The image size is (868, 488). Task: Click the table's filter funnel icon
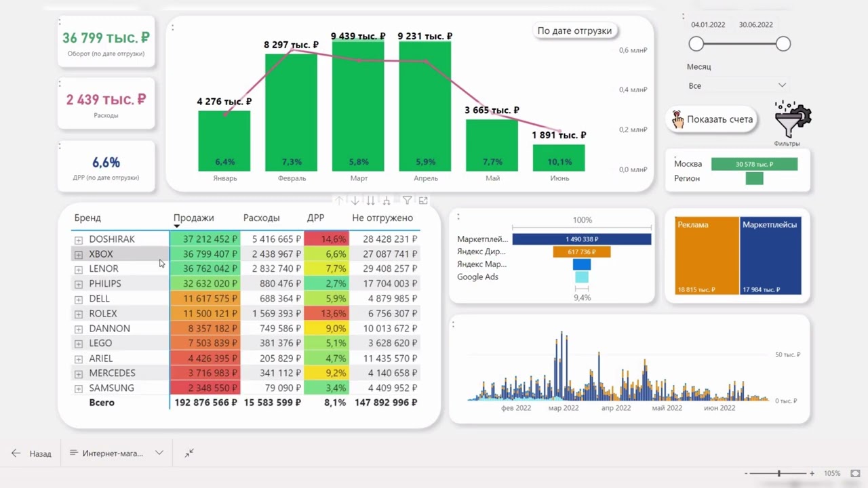point(407,201)
